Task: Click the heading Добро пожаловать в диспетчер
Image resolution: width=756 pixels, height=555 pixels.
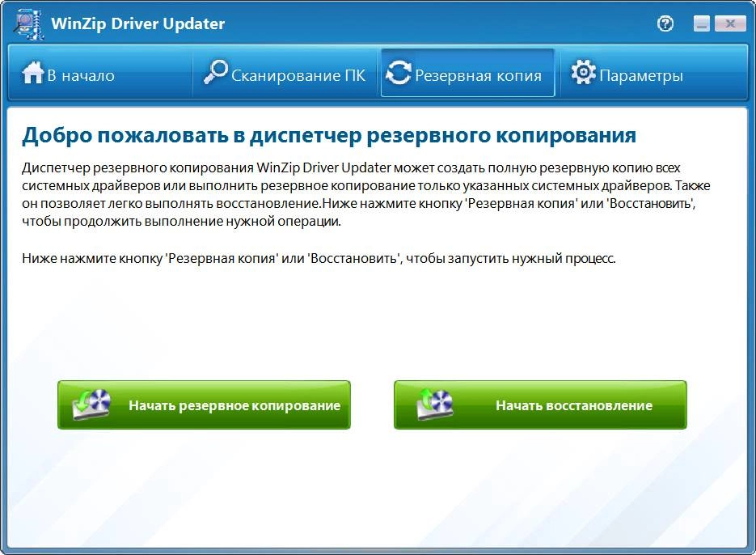Action: point(329,136)
